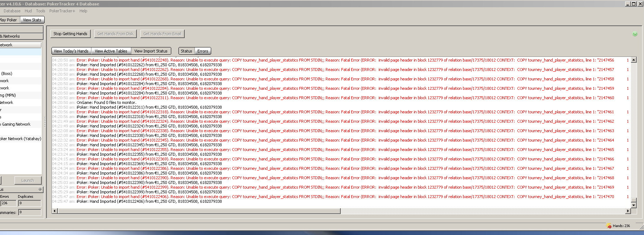Switch to the View Stats tab
This screenshot has width=644, height=235.
pos(32,20)
